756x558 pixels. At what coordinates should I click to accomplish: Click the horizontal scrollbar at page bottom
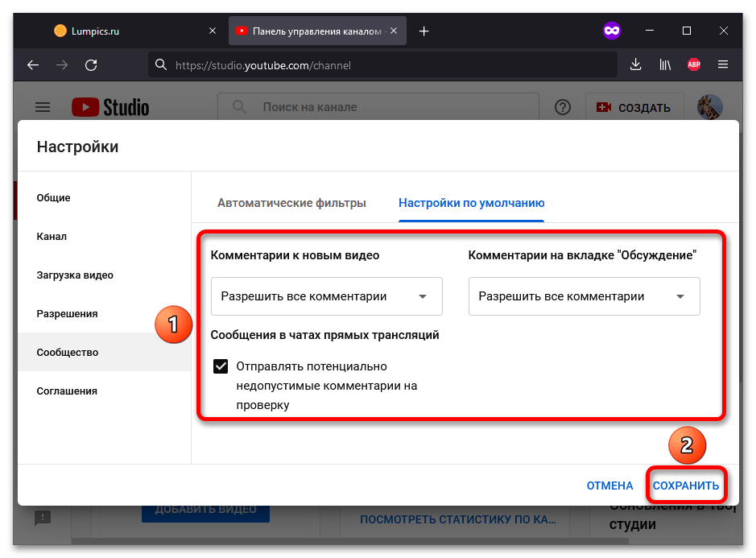click(349, 541)
